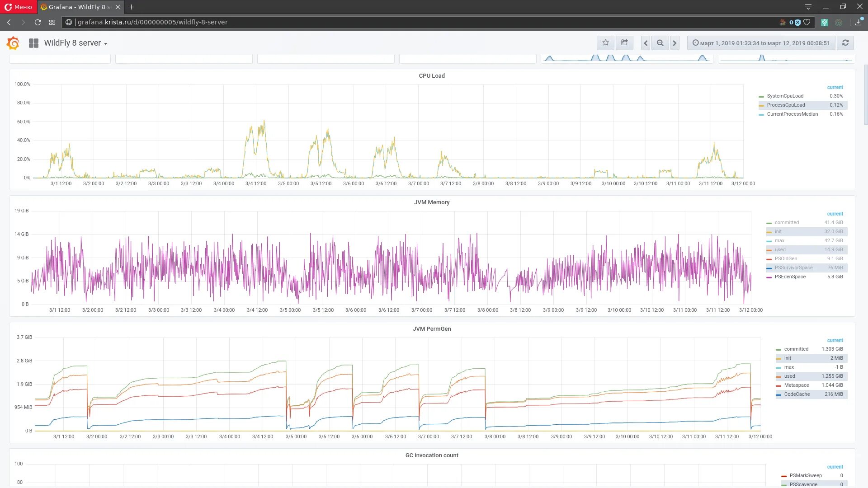Shift time range backward arrow
The width and height of the screenshot is (868, 488).
[646, 43]
